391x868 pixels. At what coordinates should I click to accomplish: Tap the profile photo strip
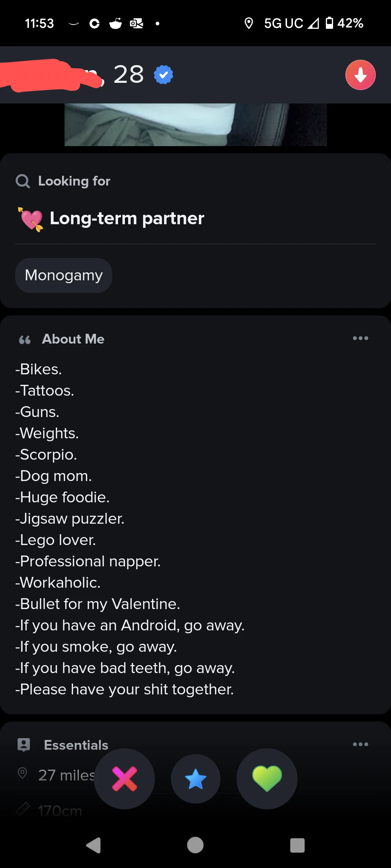click(x=195, y=125)
